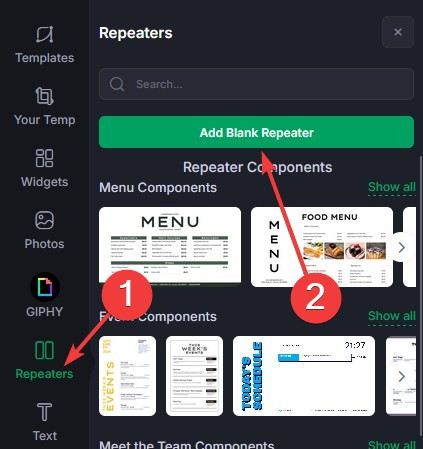Image resolution: width=423 pixels, height=449 pixels.
Task: Open the Your Templates sidebar icon
Action: tap(45, 96)
